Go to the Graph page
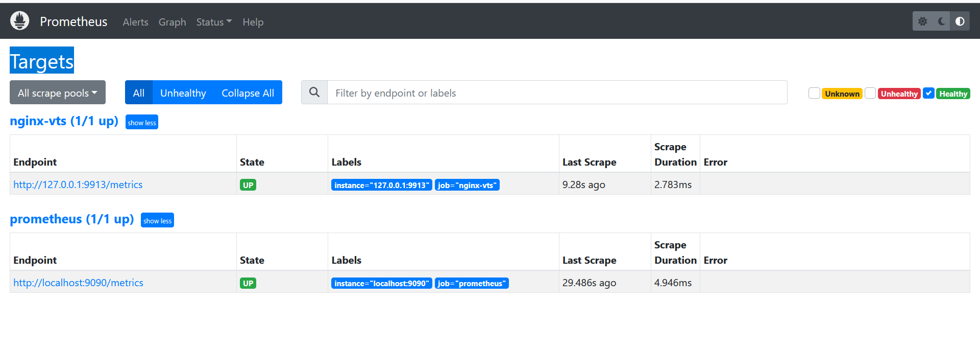Image resolution: width=980 pixels, height=347 pixels. pyautogui.click(x=172, y=22)
